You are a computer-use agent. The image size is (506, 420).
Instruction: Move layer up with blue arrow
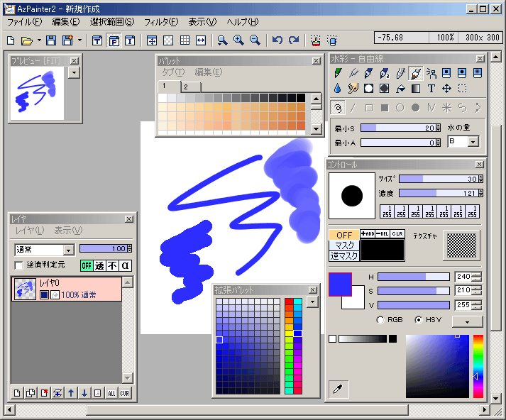[71, 393]
